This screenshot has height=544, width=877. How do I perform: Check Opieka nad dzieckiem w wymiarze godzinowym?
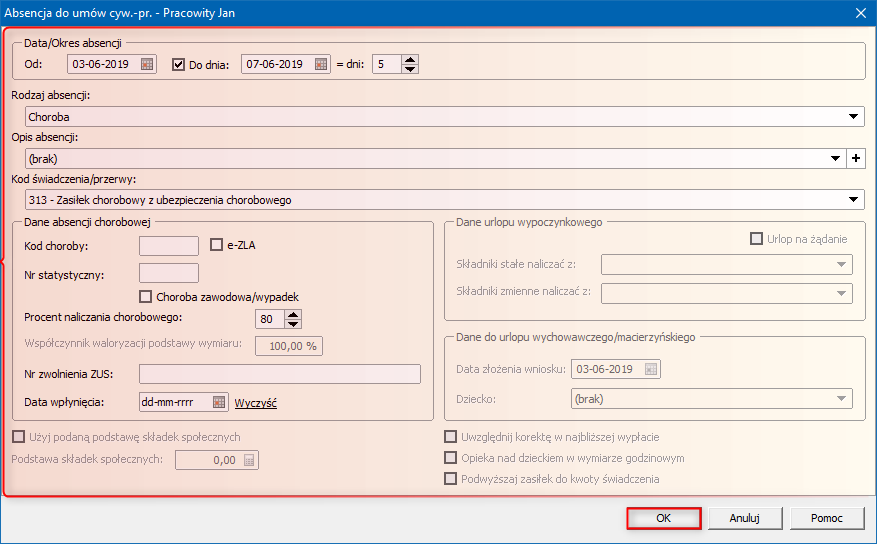click(x=450, y=457)
